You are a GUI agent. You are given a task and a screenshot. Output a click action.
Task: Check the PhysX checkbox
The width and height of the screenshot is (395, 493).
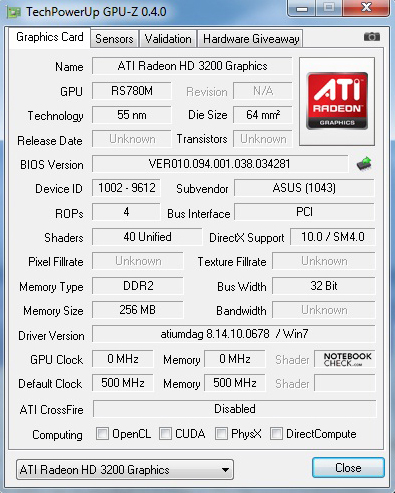(221, 434)
